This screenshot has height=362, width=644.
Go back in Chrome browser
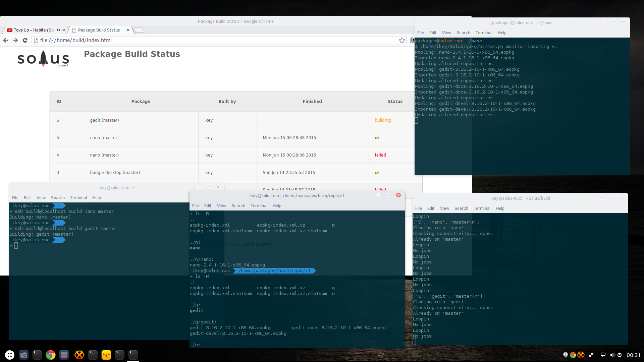[6, 40]
